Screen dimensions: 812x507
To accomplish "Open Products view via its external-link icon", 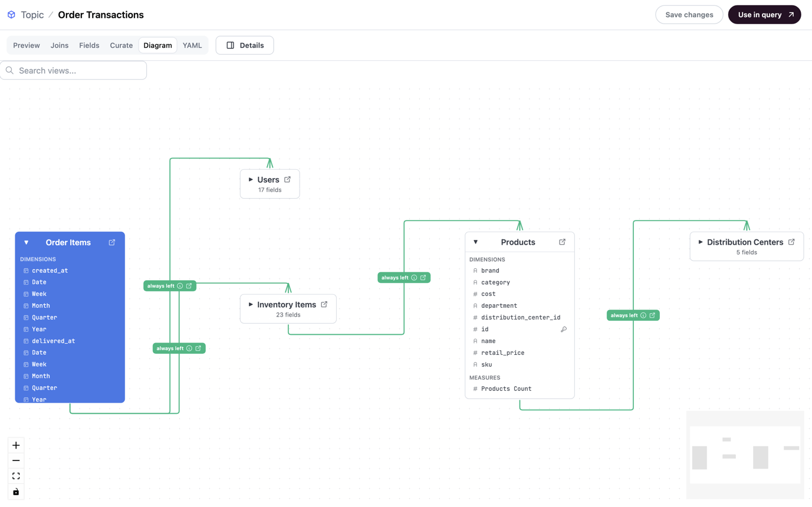I will (x=563, y=242).
